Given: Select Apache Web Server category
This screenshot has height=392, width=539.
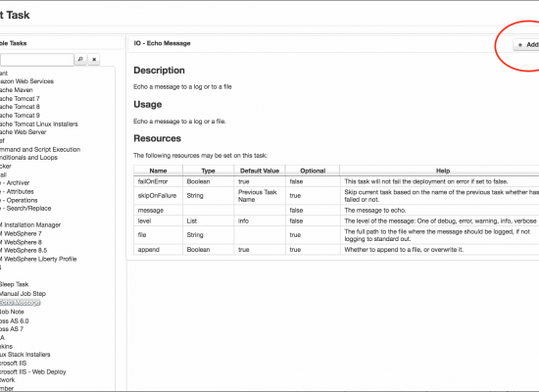Looking at the screenshot, I should pyautogui.click(x=24, y=132).
